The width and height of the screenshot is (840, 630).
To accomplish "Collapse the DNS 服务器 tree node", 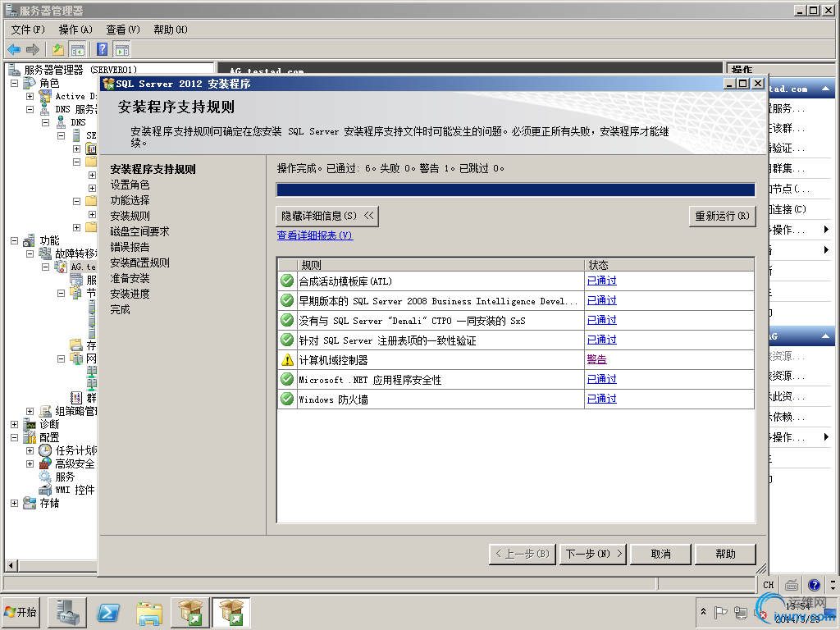I will 30,109.
